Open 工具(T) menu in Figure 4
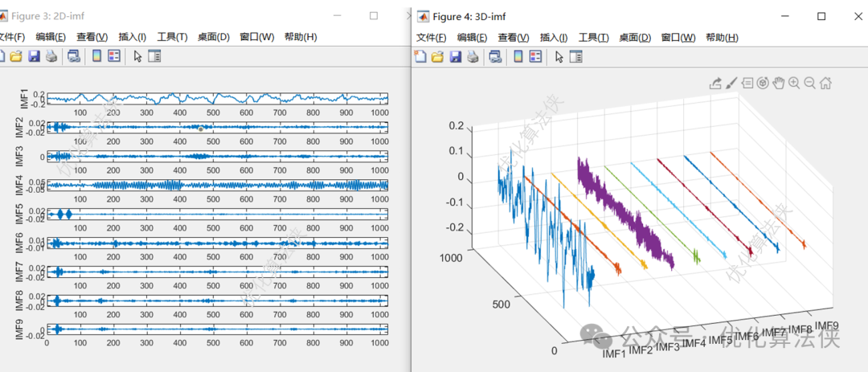This screenshot has width=868, height=372. point(593,38)
